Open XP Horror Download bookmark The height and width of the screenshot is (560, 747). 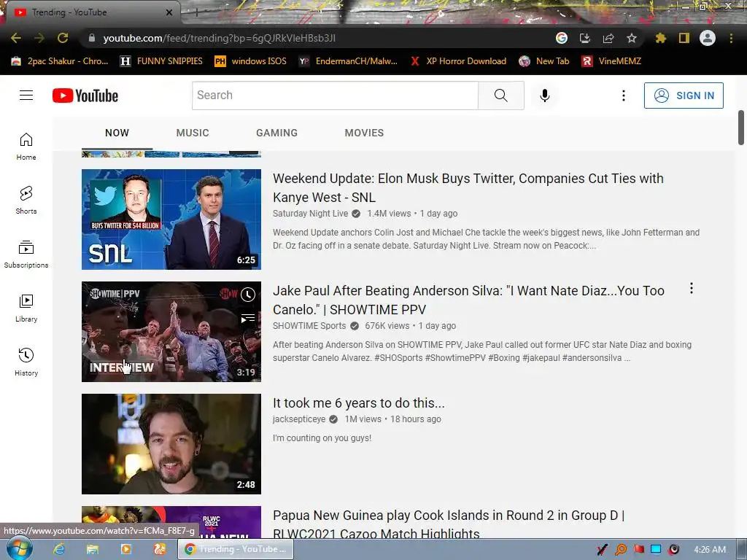pyautogui.click(x=459, y=61)
